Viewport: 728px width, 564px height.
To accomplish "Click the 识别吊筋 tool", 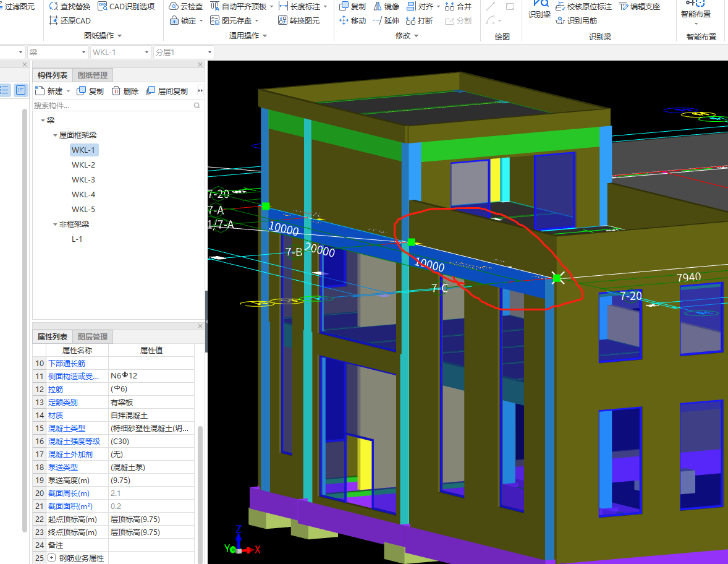I will [x=576, y=20].
